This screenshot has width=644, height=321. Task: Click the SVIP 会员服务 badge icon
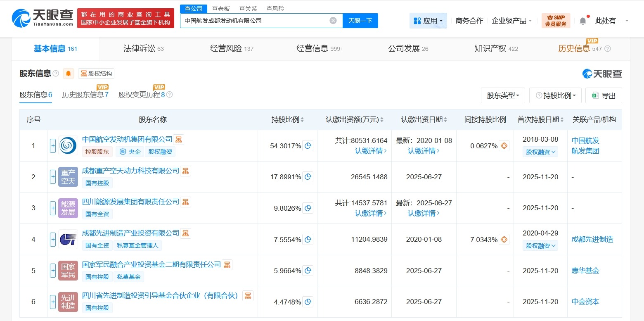555,20
